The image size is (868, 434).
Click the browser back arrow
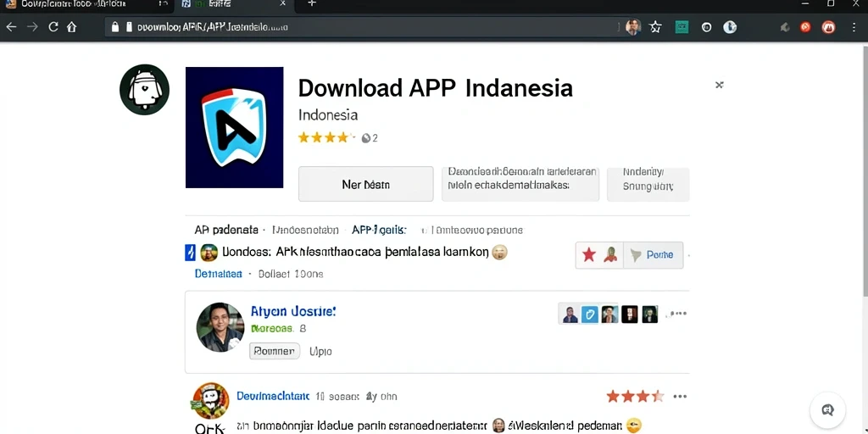click(11, 26)
